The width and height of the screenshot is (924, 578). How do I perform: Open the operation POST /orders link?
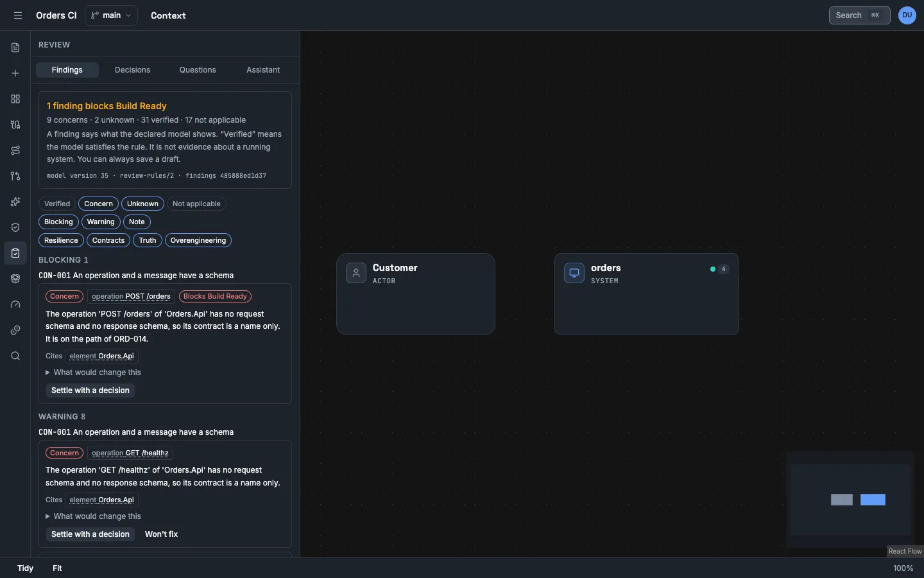pyautogui.click(x=131, y=296)
